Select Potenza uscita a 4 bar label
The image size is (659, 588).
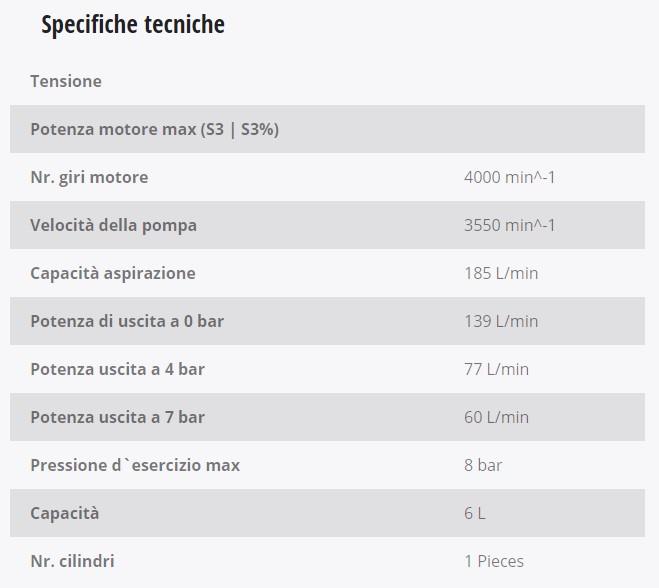click(118, 369)
